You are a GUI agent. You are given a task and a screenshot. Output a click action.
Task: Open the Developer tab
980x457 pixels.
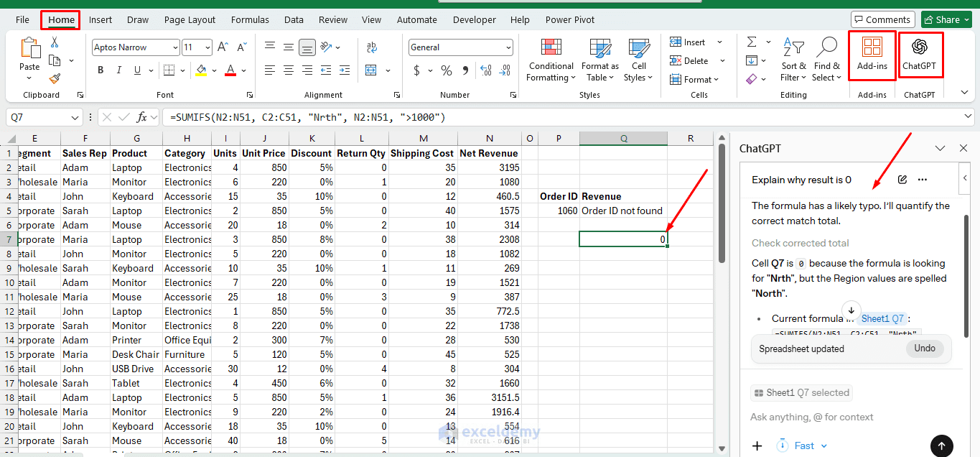coord(475,19)
